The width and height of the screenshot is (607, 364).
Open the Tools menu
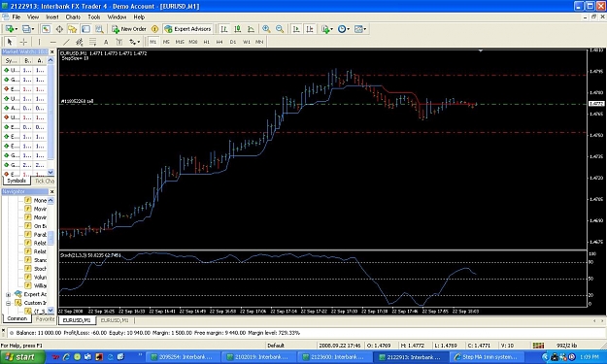(93, 17)
